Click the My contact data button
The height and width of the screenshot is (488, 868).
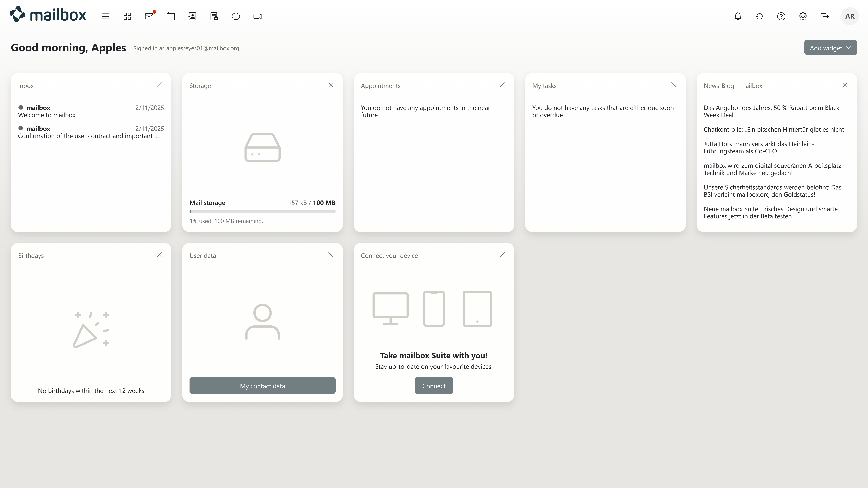pyautogui.click(x=262, y=386)
